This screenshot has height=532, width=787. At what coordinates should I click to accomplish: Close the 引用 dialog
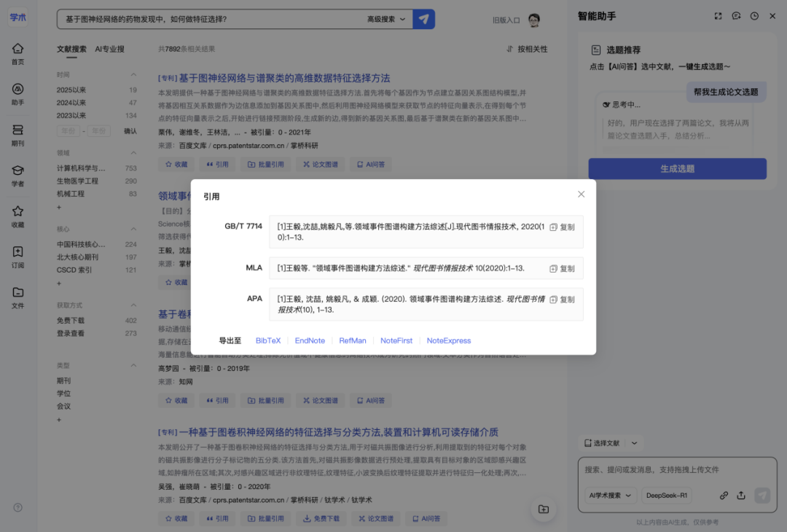click(x=582, y=195)
